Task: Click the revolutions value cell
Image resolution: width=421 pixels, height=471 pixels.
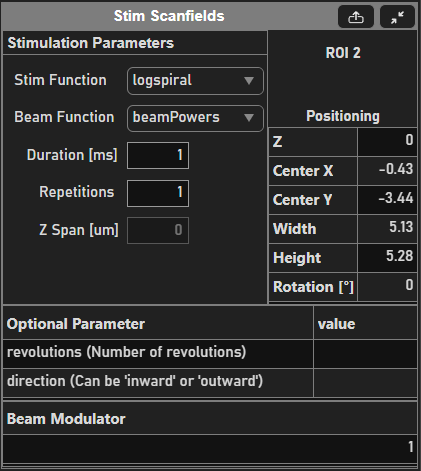Action: coord(365,353)
